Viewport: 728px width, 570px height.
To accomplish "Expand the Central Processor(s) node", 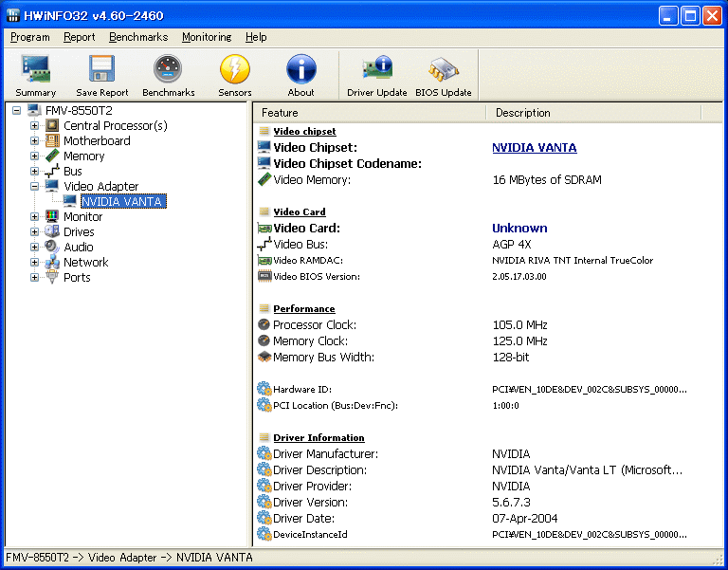I will point(35,126).
